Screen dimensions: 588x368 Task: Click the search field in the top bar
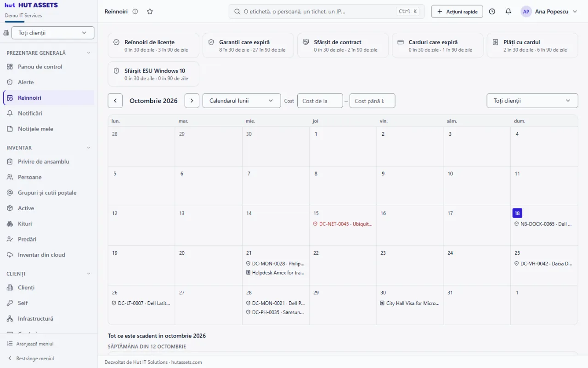tap(327, 11)
